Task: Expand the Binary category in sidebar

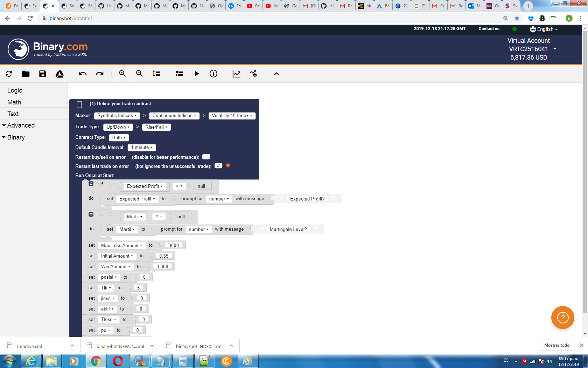Action: (x=16, y=137)
